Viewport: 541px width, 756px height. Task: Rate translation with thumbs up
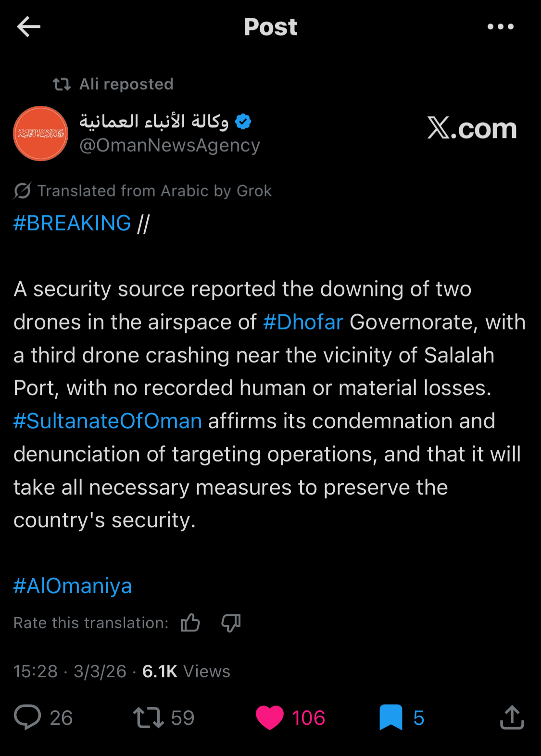pos(190,623)
